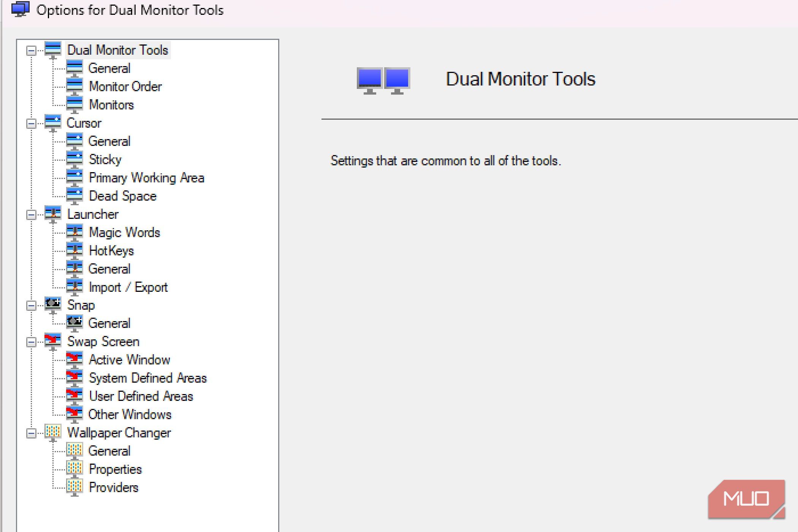Image resolution: width=798 pixels, height=532 pixels.
Task: Click the Dual Monitor Tools root monitor icon
Action: pyautogui.click(x=53, y=50)
